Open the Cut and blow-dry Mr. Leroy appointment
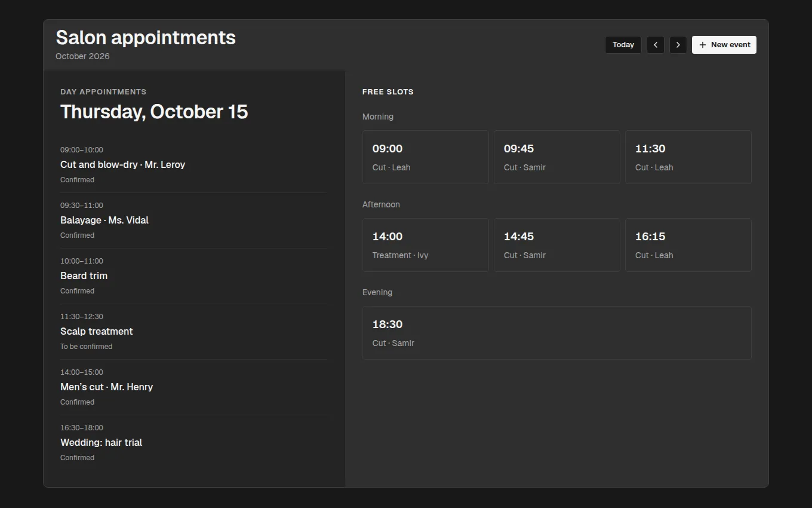812x508 pixels. tap(194, 165)
